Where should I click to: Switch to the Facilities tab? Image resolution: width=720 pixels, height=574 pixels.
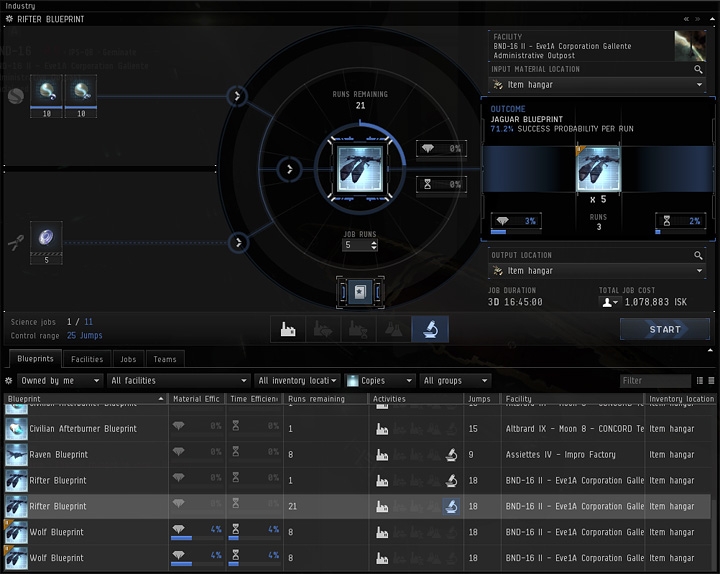pos(87,359)
